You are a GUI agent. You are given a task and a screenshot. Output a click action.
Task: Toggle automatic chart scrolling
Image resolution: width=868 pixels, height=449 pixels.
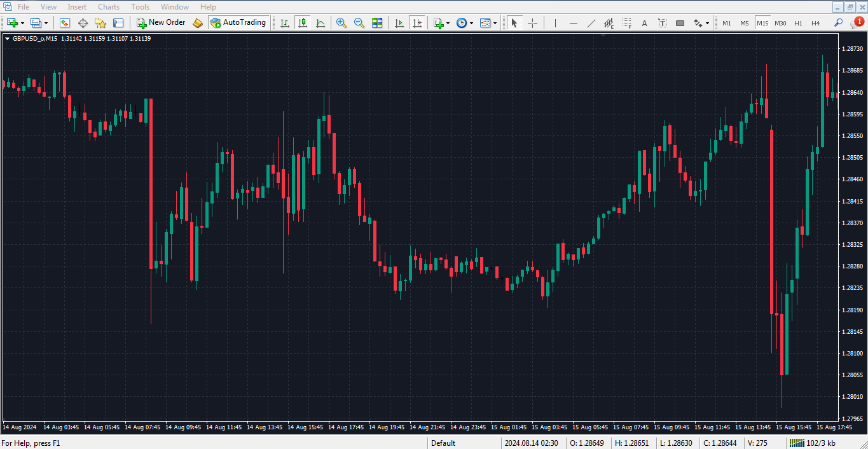tap(399, 22)
